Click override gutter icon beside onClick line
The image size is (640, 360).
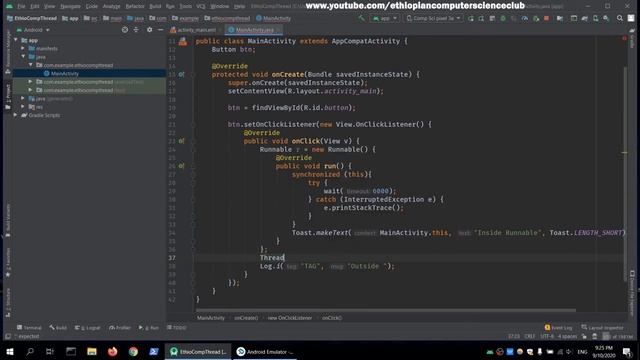pyautogui.click(x=181, y=141)
